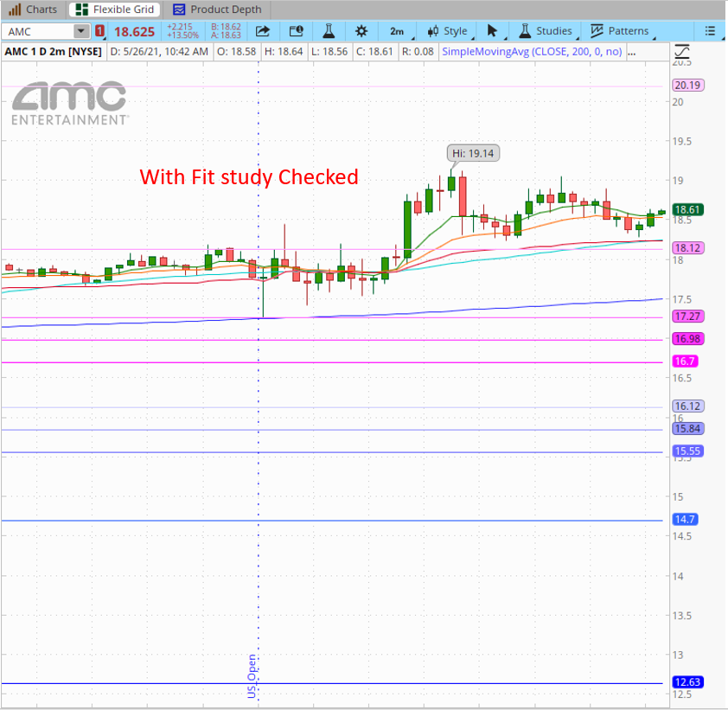Viewport: 728px width, 710px height.
Task: Click the 12.63 blue price level label
Action: (x=687, y=682)
